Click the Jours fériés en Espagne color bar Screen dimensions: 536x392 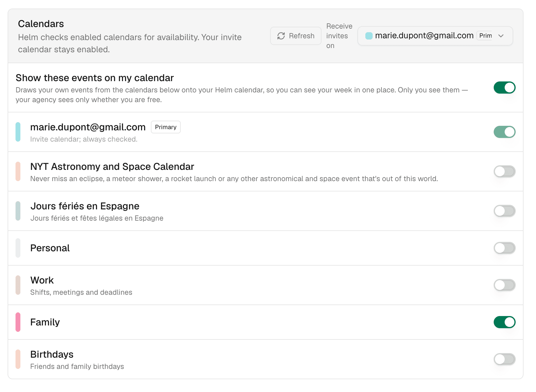[18, 211]
